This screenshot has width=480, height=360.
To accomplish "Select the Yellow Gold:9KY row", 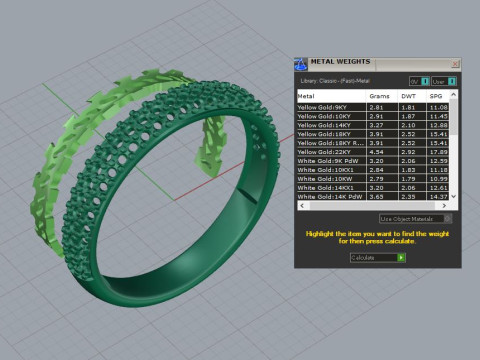I will pyautogui.click(x=373, y=107).
